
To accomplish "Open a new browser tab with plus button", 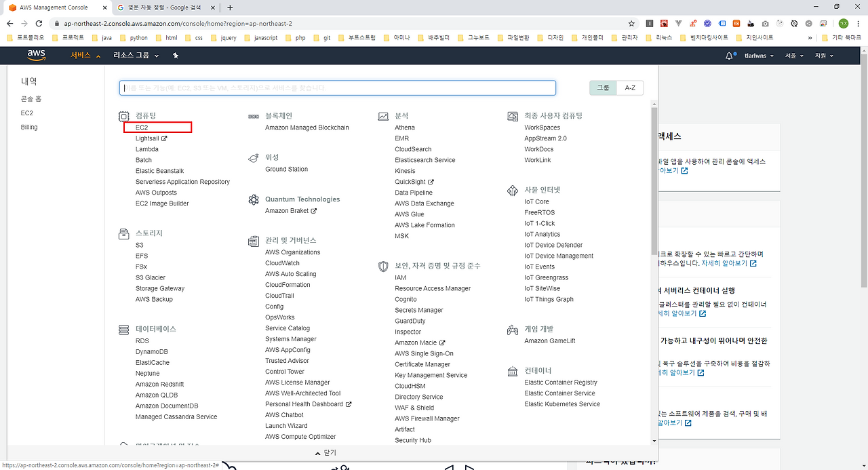I will (230, 7).
